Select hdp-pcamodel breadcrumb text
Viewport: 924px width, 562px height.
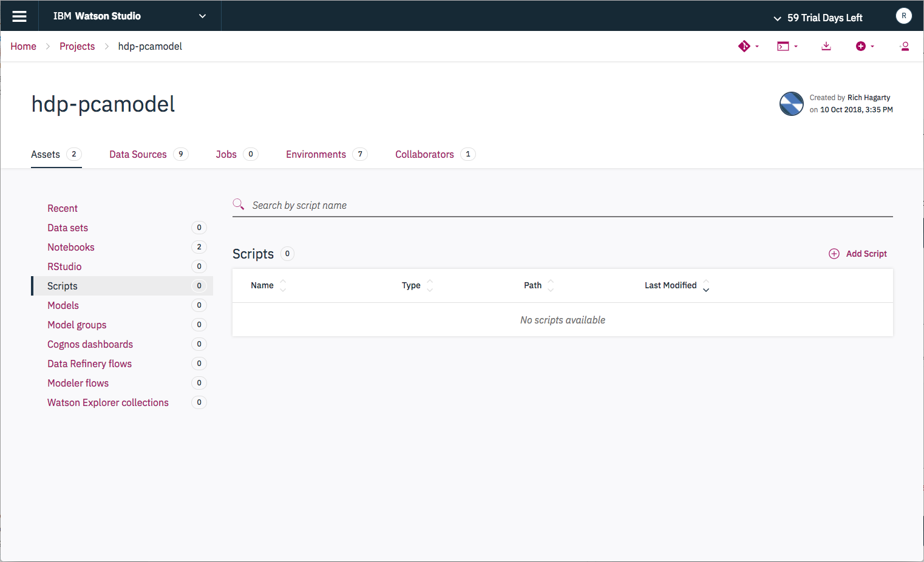tap(150, 46)
